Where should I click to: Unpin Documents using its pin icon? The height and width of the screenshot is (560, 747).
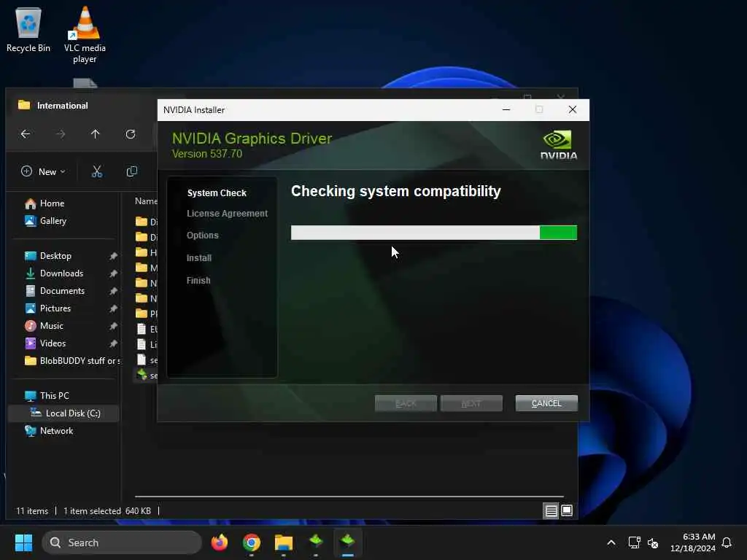pos(113,291)
